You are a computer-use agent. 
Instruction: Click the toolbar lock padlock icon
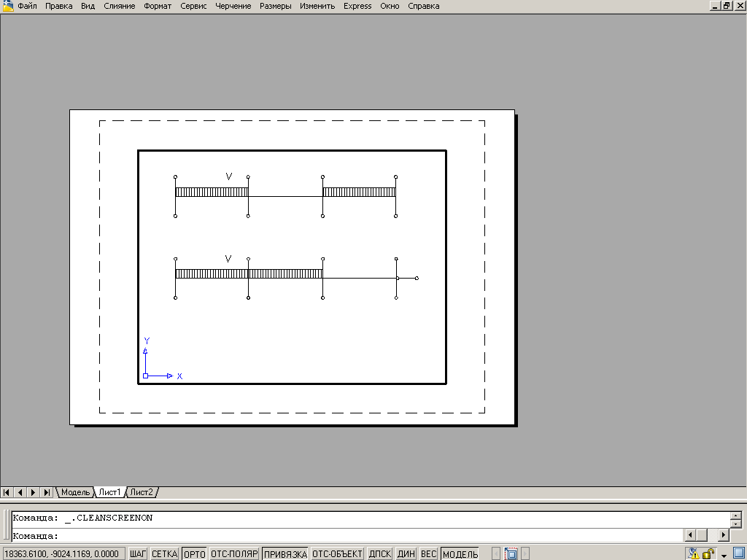pyautogui.click(x=708, y=554)
